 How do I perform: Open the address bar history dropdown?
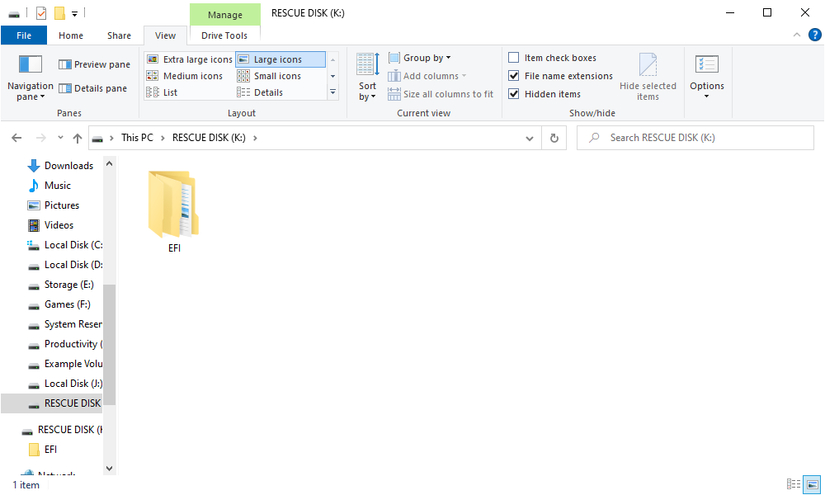(529, 138)
